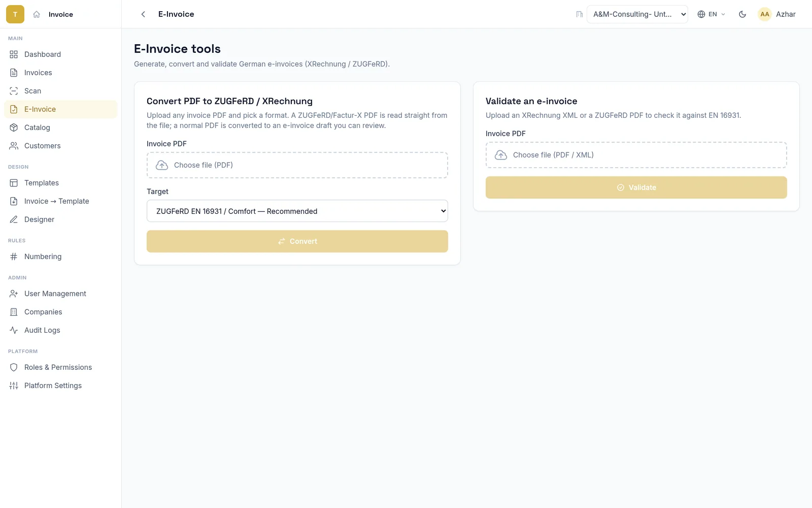Click the Audit Logs activity icon

point(14,330)
